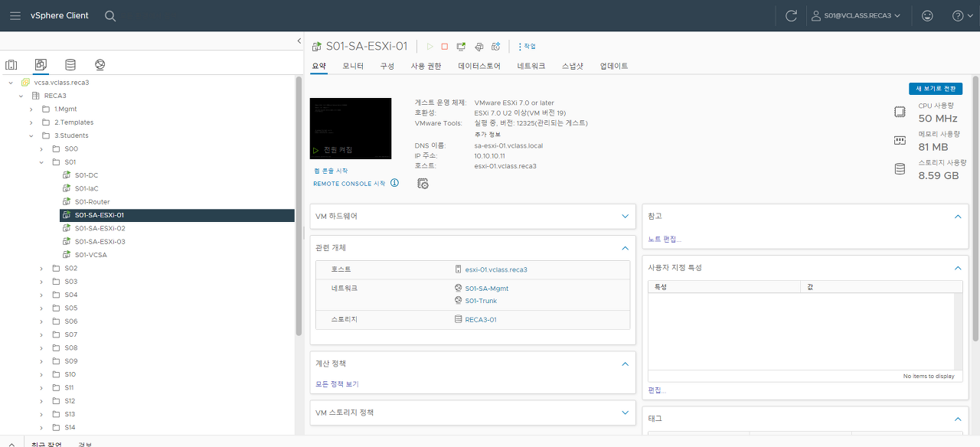This screenshot has width=980, height=447.
Task: Expand the S00 folder
Action: (x=41, y=148)
